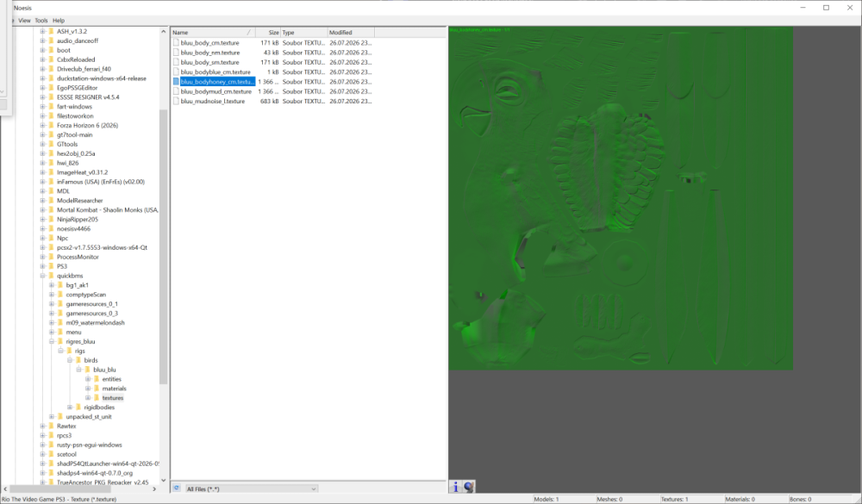Click the bg1_ak1 folder icon
This screenshot has height=504, width=862.
[60, 284]
